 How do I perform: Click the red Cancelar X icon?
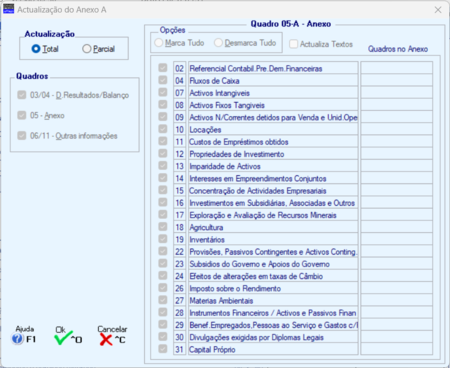(x=106, y=340)
